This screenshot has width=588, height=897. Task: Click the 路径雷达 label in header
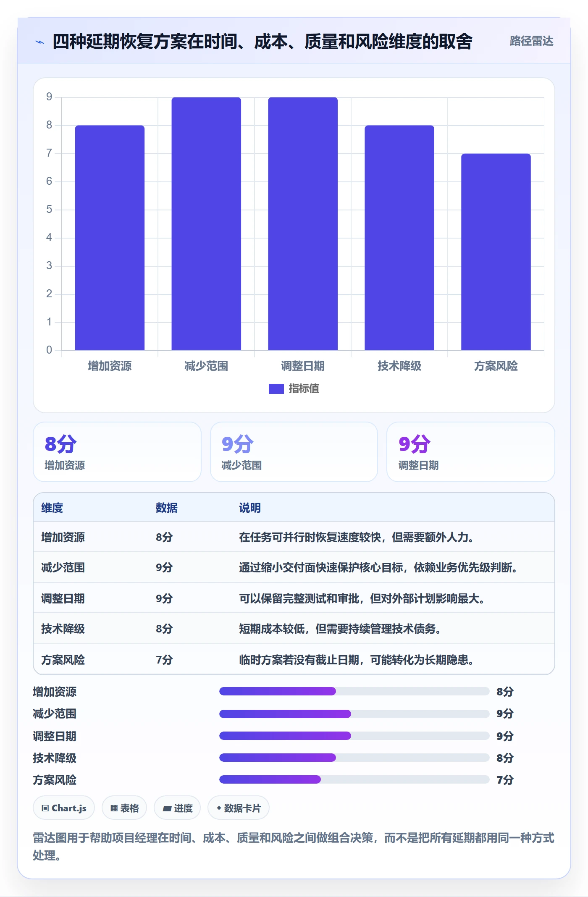pos(531,41)
